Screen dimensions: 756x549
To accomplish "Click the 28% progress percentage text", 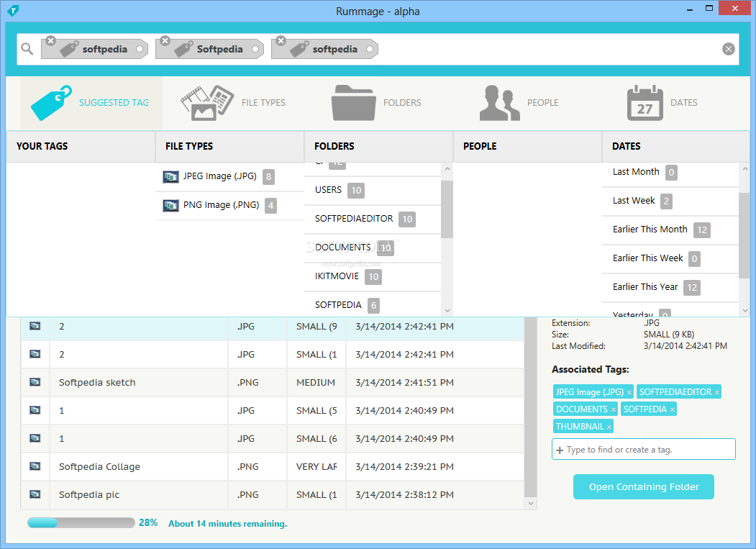I will (x=148, y=523).
